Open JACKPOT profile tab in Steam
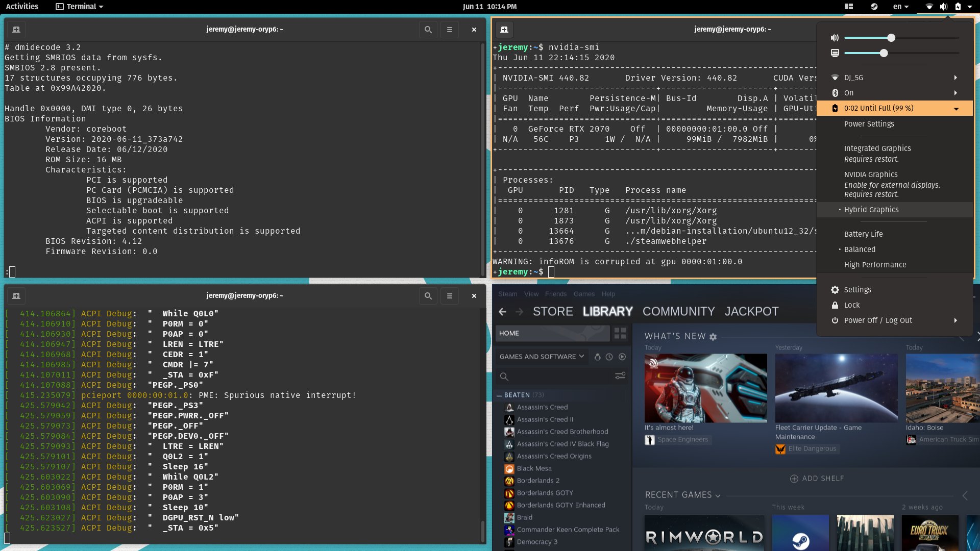 click(751, 312)
